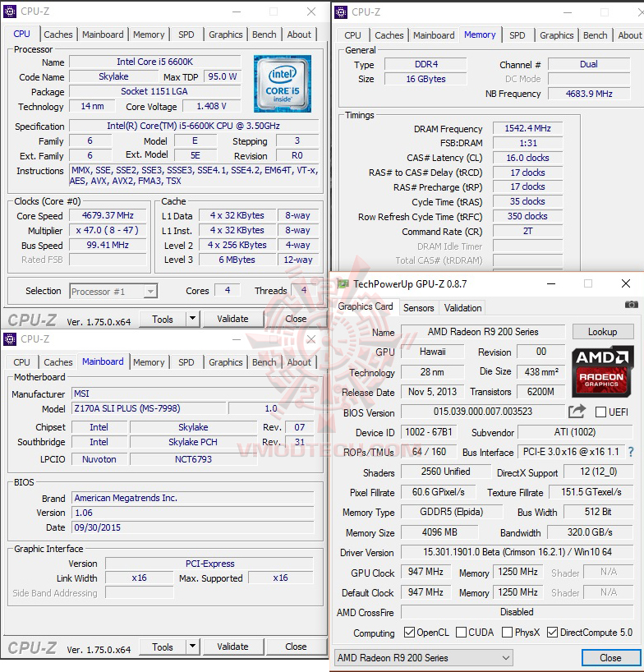Click the NB Frequency value 4683.9 MHz
The width and height of the screenshot is (644, 672).
[x=589, y=94]
